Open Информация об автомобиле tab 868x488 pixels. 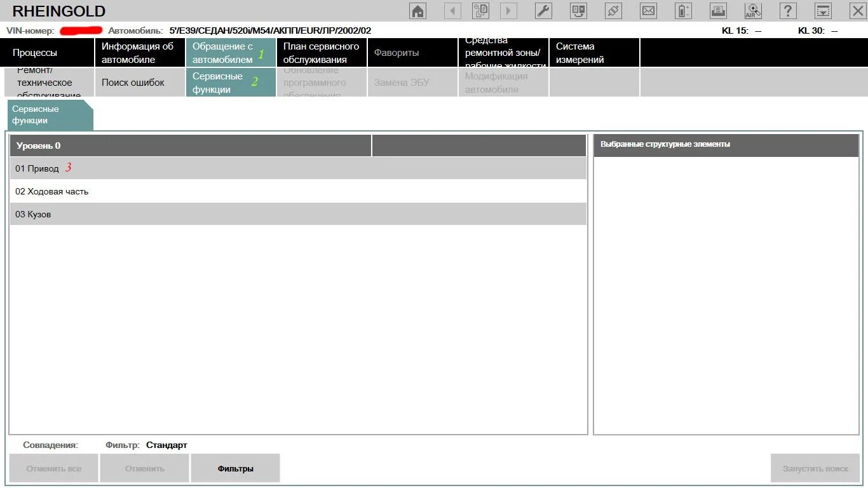[140, 53]
